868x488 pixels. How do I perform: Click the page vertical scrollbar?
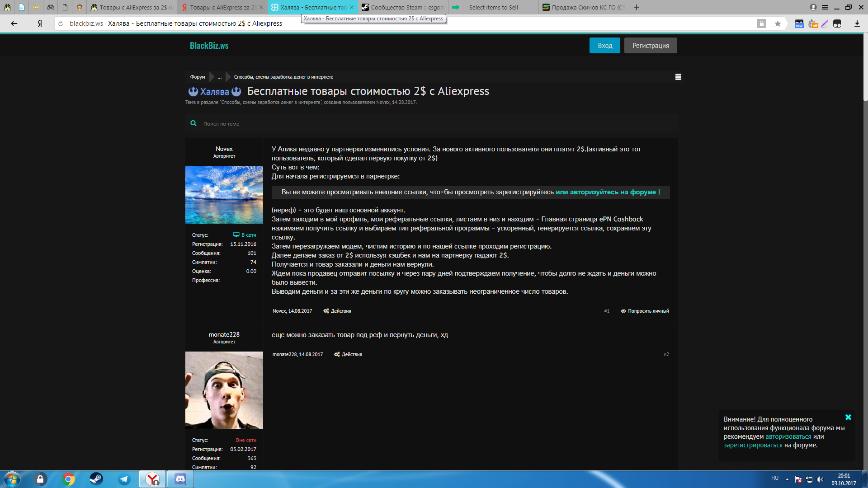coord(865,68)
